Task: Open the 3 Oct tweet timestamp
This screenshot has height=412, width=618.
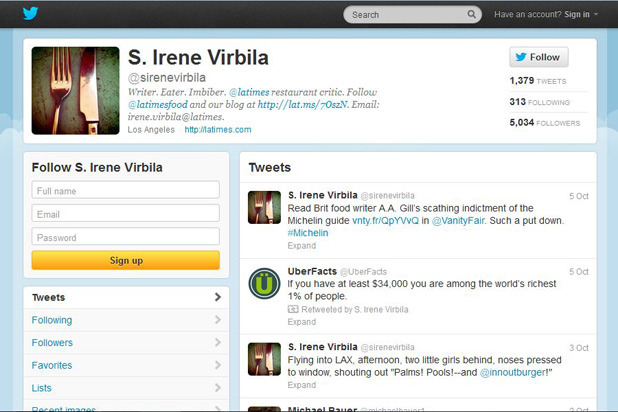Action: [579, 348]
